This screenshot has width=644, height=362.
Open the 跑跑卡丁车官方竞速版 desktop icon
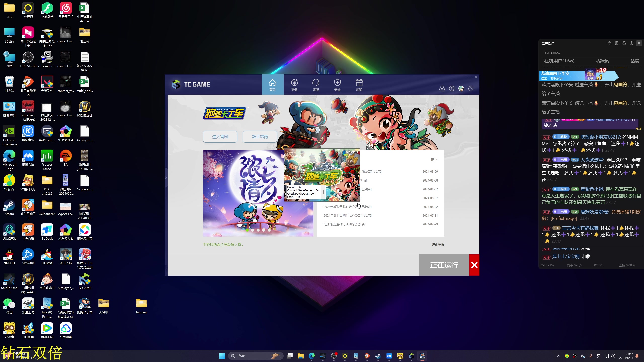pyautogui.click(x=85, y=258)
